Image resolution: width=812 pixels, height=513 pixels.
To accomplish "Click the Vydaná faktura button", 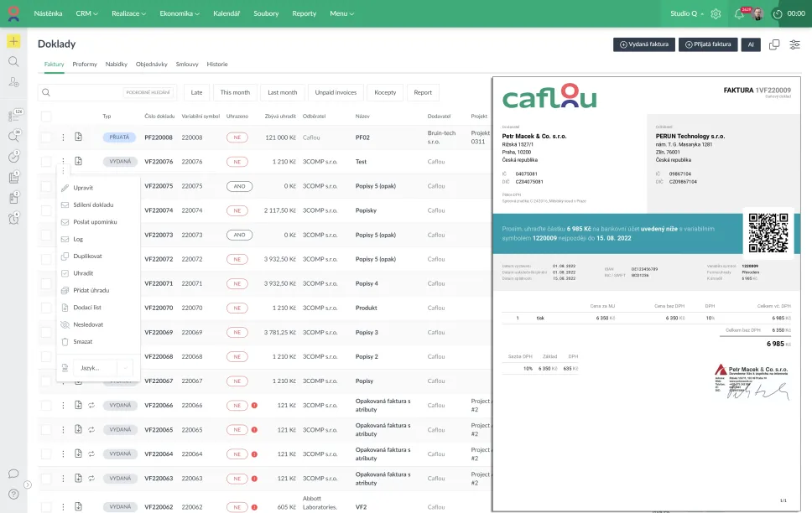I will 643,44.
